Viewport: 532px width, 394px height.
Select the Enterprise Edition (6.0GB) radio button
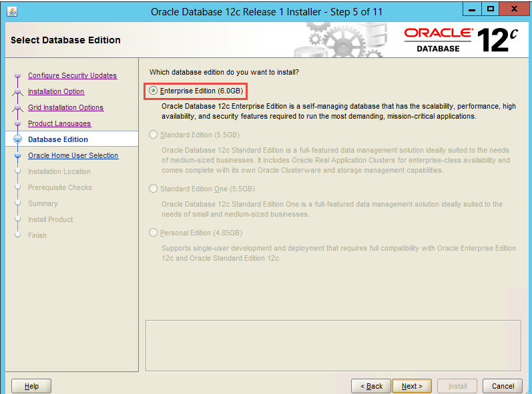(154, 91)
